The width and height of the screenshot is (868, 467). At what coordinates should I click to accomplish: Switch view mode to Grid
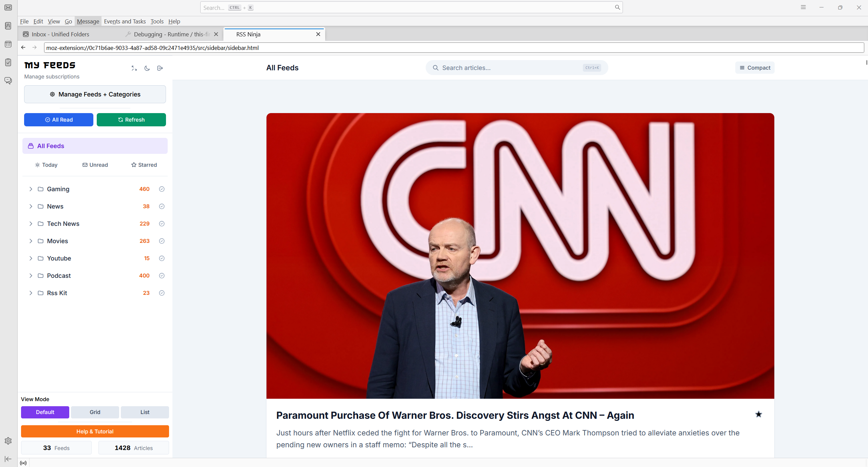click(x=95, y=412)
